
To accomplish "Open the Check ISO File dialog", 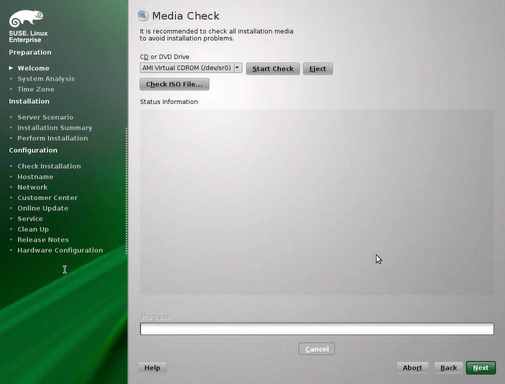I will [174, 84].
